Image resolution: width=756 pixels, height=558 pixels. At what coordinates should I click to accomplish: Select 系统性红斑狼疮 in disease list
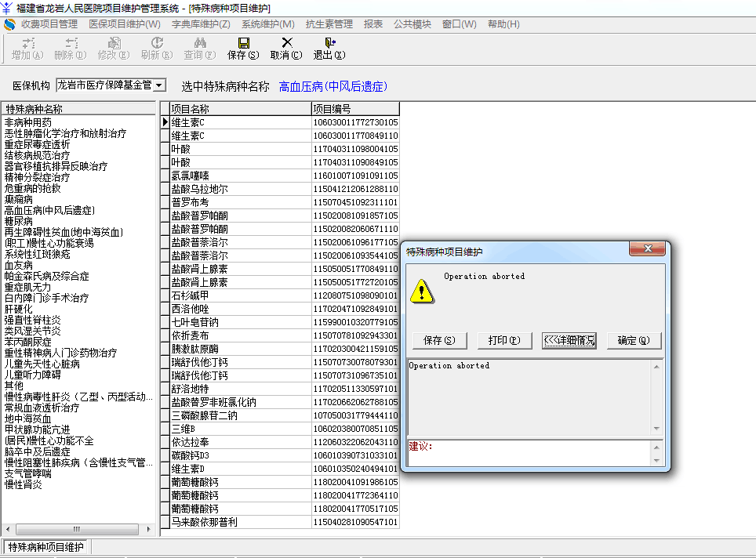[37, 254]
